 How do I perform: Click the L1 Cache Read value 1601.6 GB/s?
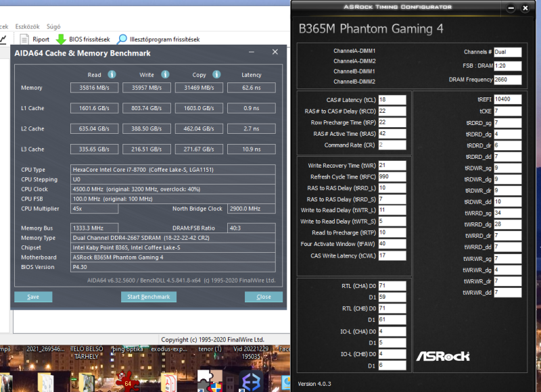click(x=94, y=108)
